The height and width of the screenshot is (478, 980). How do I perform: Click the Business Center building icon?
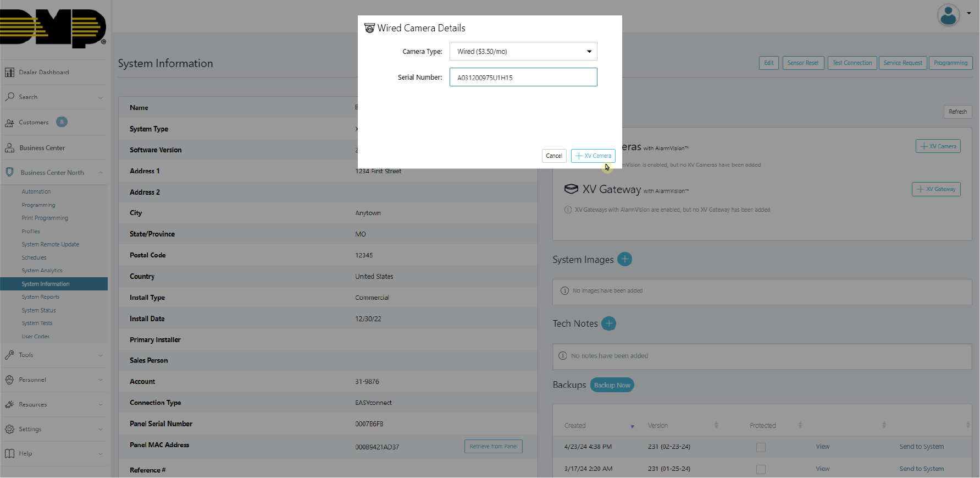coord(10,148)
